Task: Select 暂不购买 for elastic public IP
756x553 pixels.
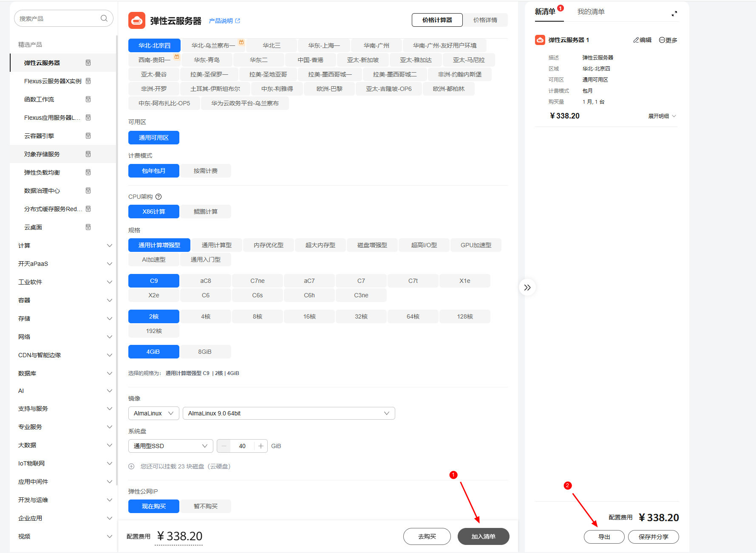Action: coord(206,506)
